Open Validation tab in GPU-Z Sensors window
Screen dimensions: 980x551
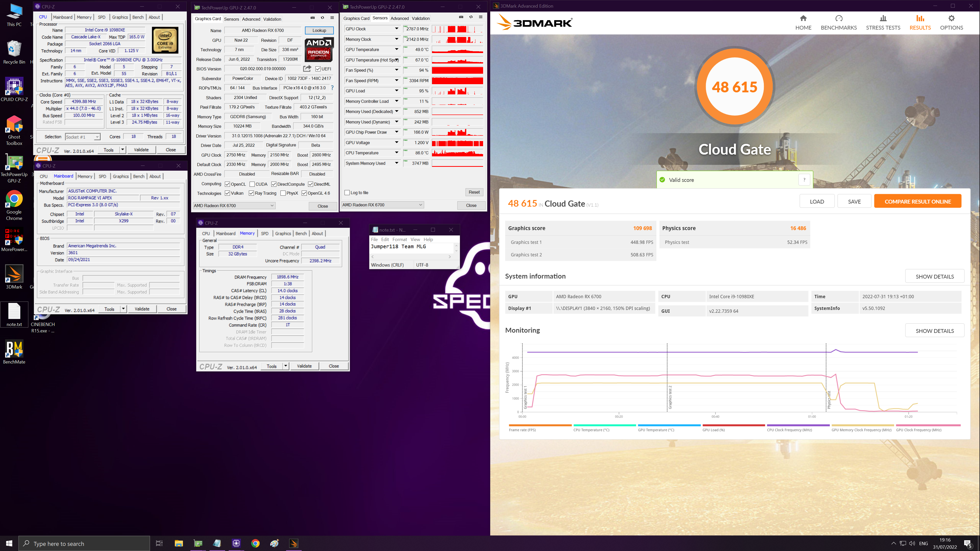[421, 18]
